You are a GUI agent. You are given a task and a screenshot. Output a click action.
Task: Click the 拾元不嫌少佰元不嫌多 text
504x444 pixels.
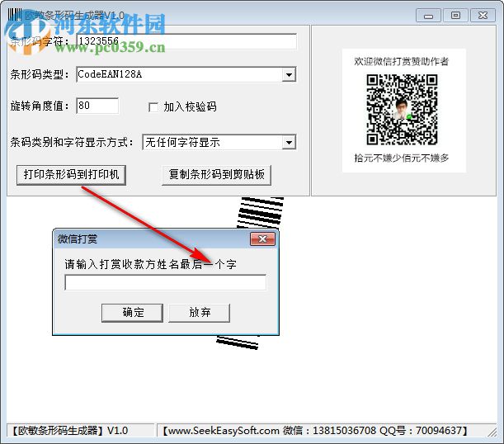pos(402,158)
